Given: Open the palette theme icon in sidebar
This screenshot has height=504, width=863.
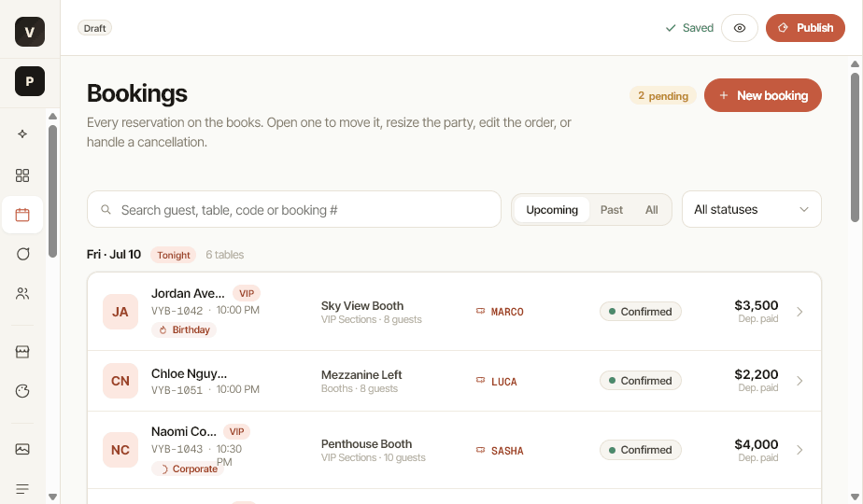Looking at the screenshot, I should click(x=22, y=391).
